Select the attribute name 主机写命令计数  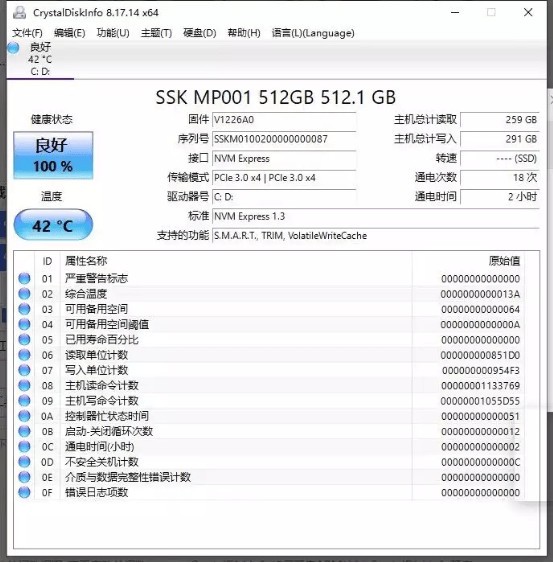[102, 400]
